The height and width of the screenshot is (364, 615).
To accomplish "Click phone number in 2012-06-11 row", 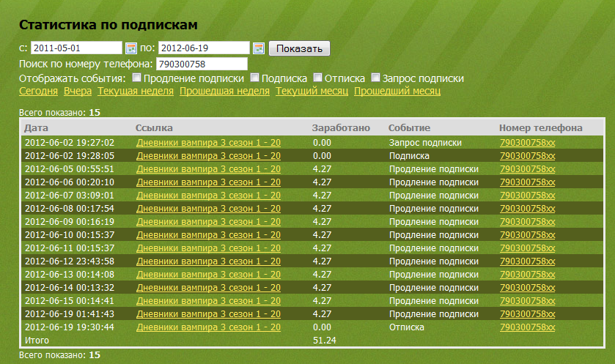I will (x=528, y=248).
